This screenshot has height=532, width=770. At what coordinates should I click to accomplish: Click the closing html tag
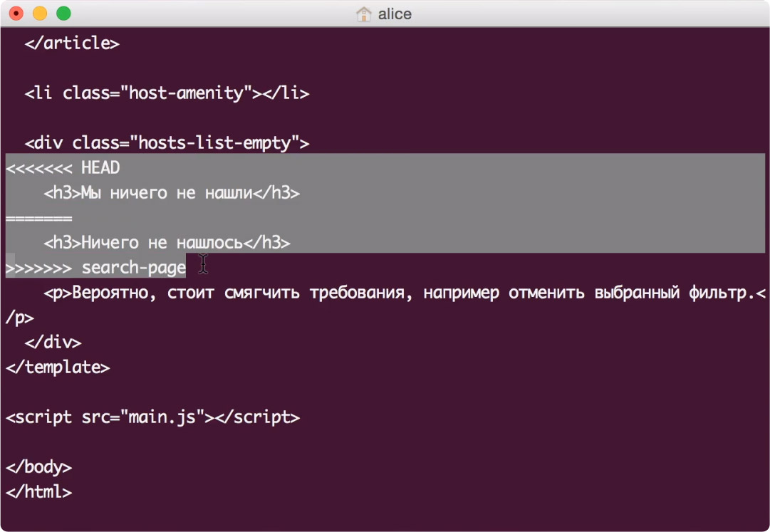(38, 492)
